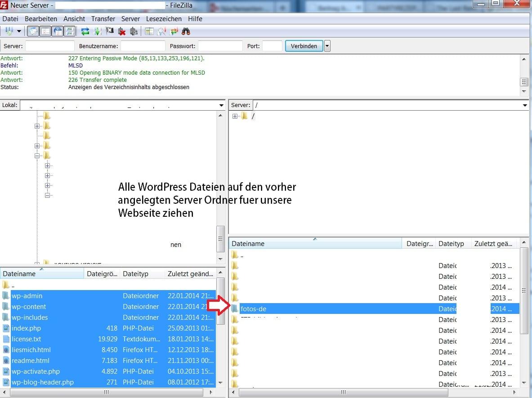Search remote files with the binoculars icon

coord(186,31)
